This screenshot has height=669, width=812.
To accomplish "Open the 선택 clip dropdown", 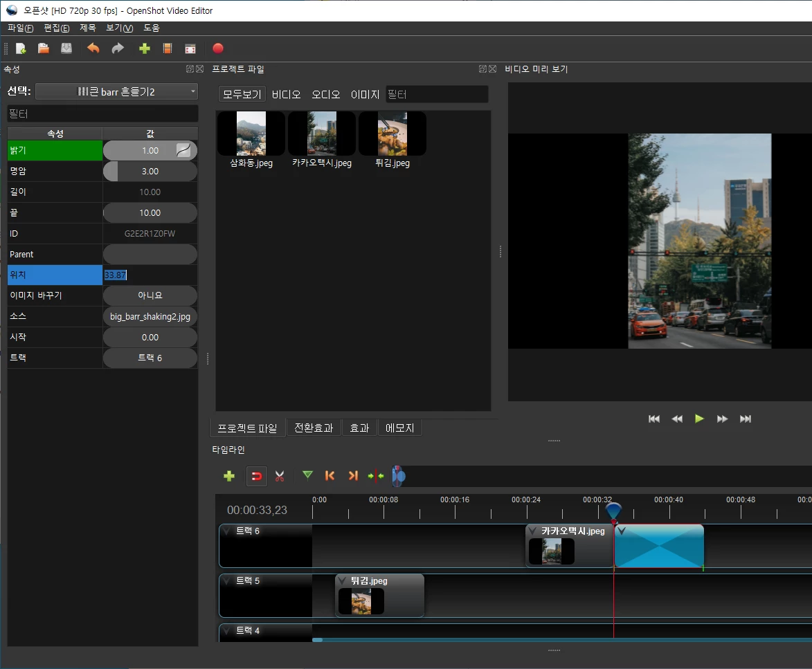I will [116, 91].
